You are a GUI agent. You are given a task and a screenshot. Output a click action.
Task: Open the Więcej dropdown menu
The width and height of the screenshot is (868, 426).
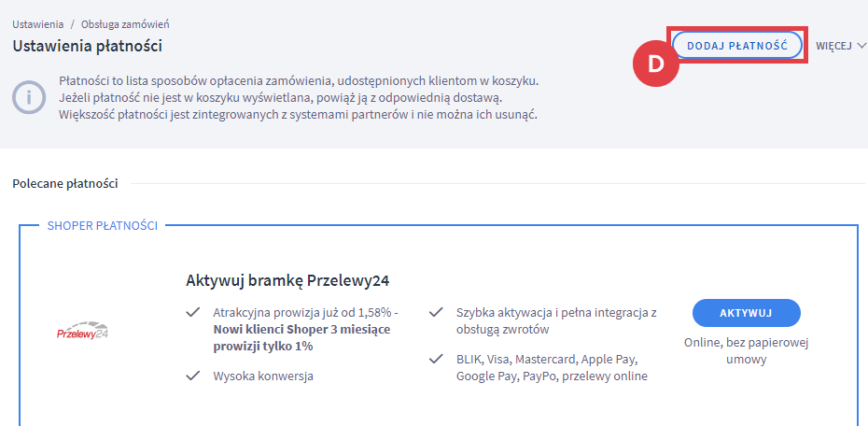840,46
